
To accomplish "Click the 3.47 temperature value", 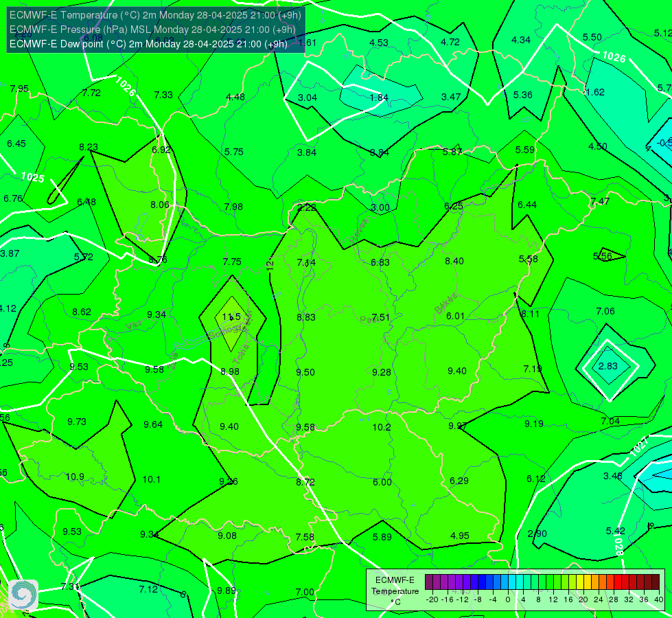I will click(x=451, y=97).
